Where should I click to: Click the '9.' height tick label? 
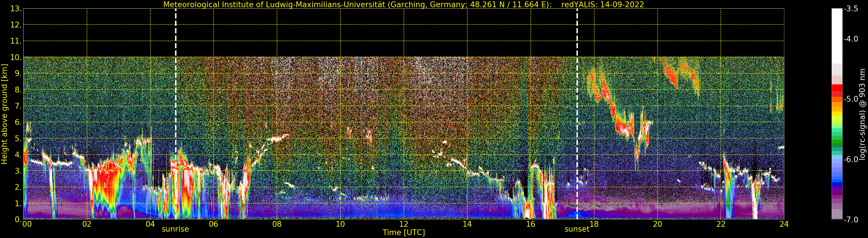18,74
